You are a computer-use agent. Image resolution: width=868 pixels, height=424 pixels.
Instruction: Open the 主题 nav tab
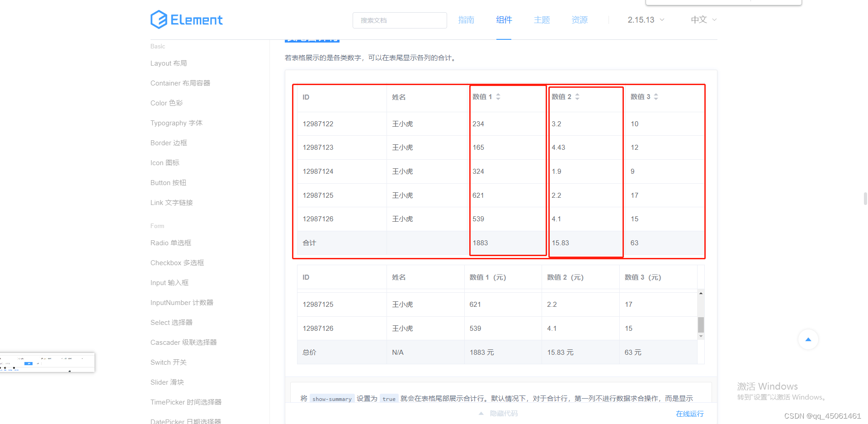point(542,20)
